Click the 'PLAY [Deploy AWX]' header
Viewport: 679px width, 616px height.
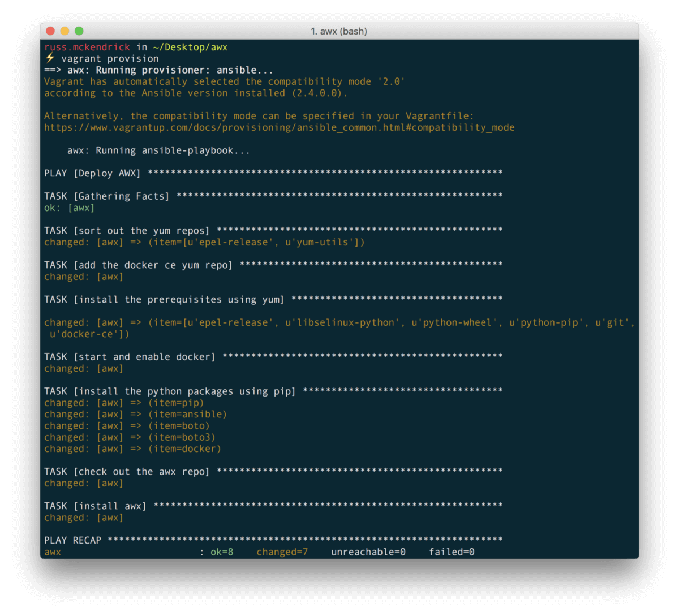[92, 173]
